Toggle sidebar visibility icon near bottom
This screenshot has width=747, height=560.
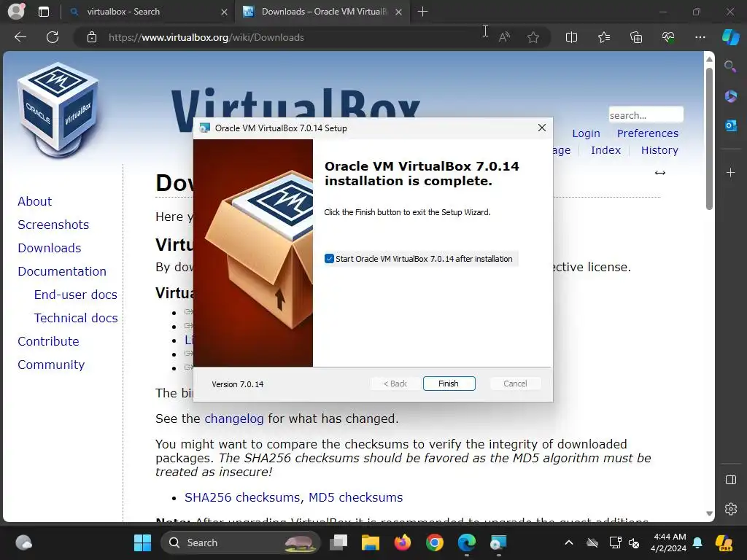[x=730, y=480]
